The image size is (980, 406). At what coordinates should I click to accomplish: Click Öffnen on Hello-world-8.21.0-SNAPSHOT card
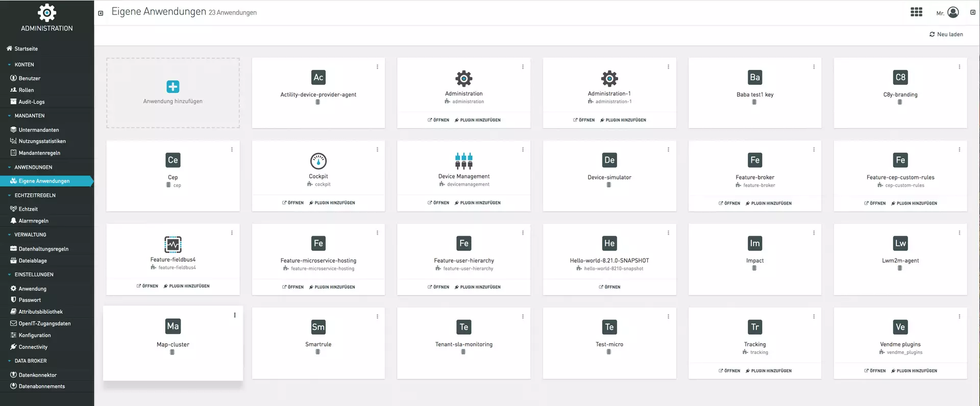[x=609, y=287]
